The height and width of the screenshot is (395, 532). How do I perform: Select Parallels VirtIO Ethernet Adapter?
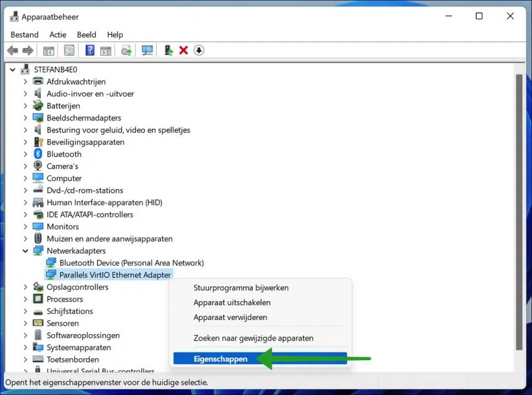[115, 275]
